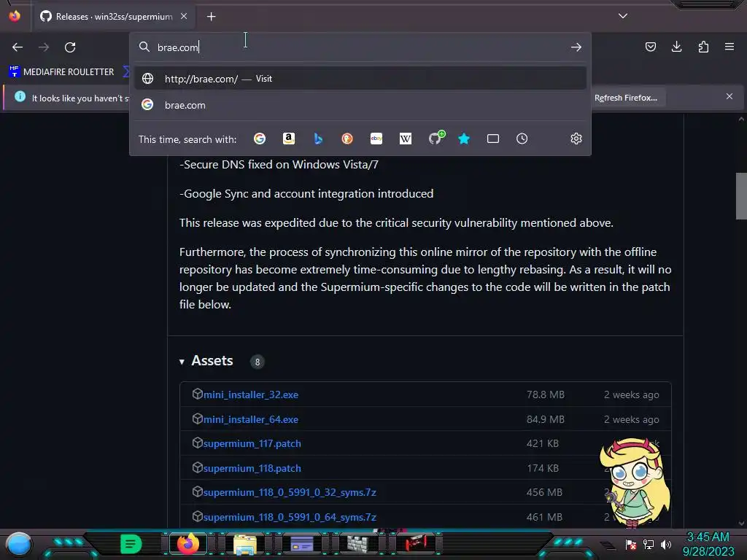Click the '461 MB' size text
747x560 pixels.
(544, 517)
